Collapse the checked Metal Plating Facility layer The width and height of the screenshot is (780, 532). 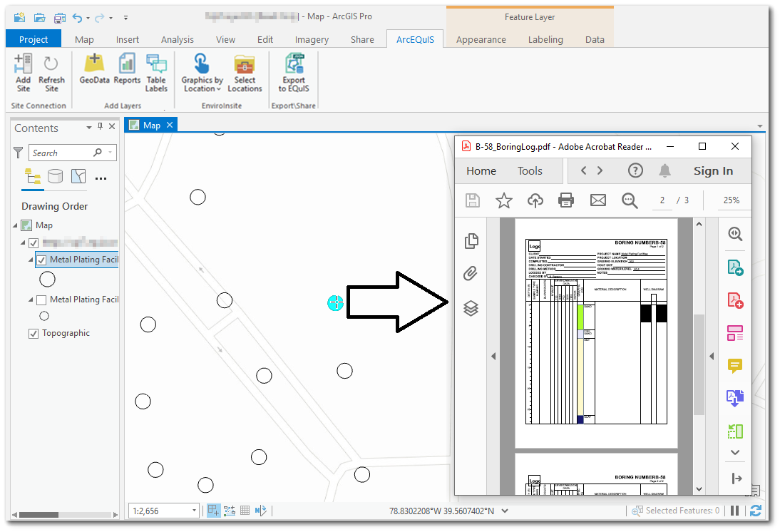coord(31,260)
